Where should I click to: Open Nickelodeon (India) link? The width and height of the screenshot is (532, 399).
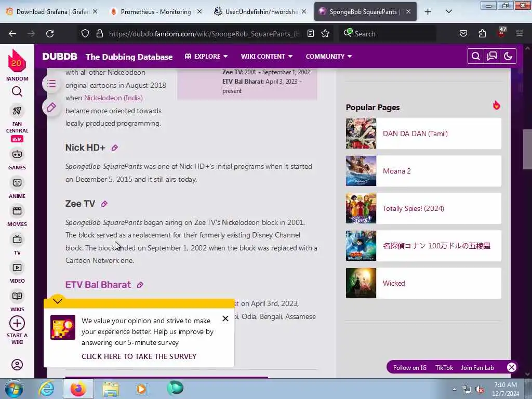pos(113,98)
